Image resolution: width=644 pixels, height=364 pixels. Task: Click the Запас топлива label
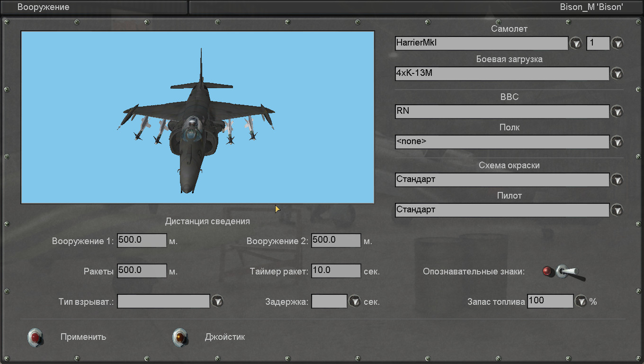click(496, 302)
